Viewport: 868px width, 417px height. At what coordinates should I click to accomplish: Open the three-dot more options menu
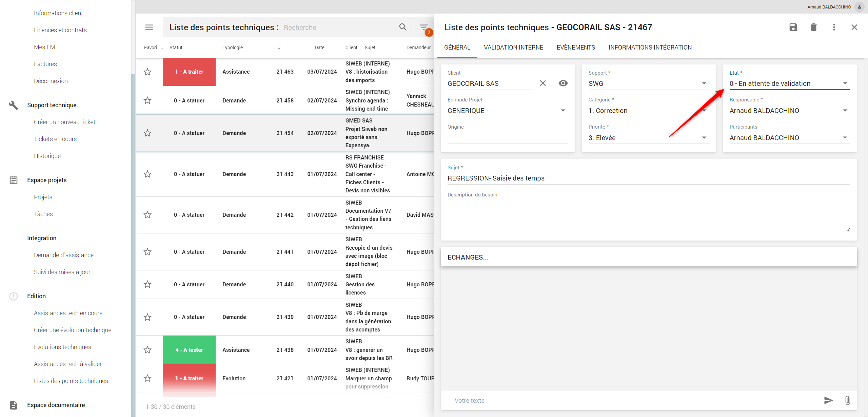click(834, 27)
